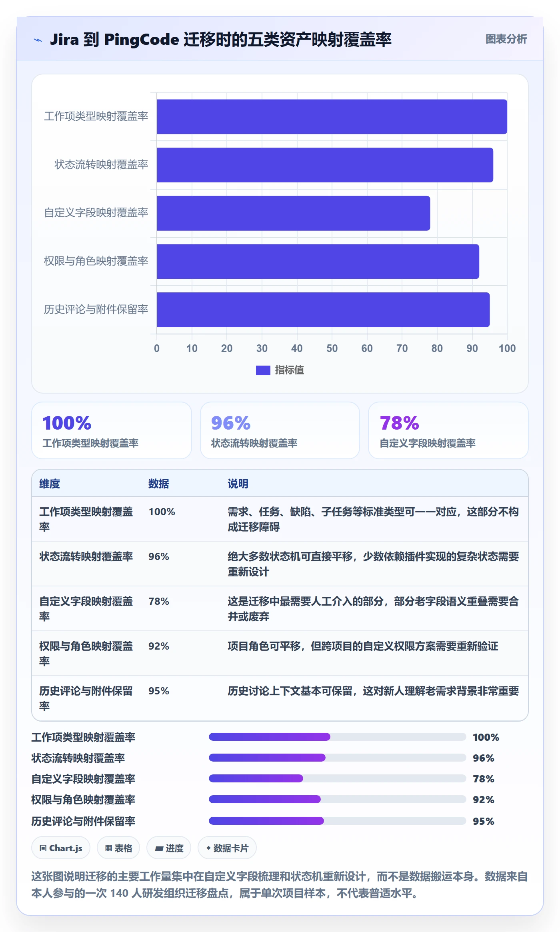Click the 表格 tag

pyautogui.click(x=118, y=848)
